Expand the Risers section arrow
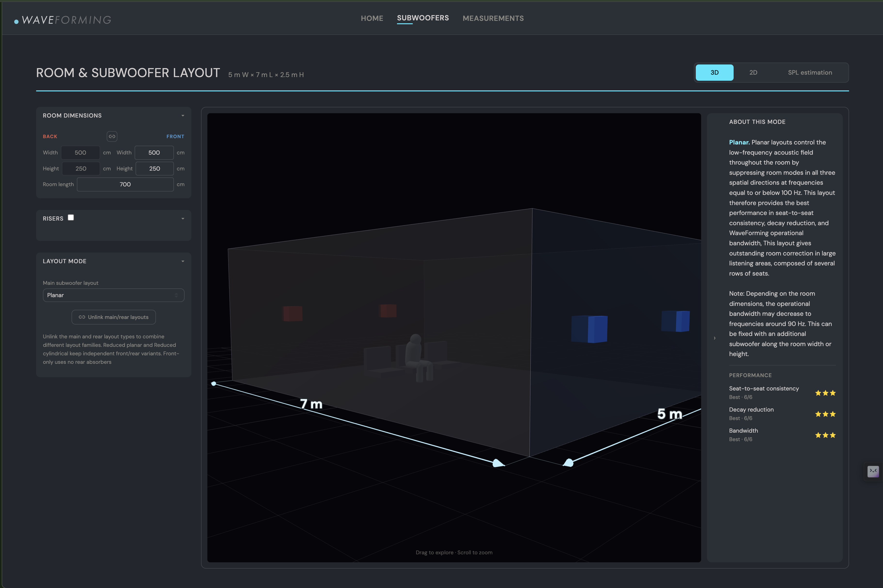 click(x=183, y=219)
